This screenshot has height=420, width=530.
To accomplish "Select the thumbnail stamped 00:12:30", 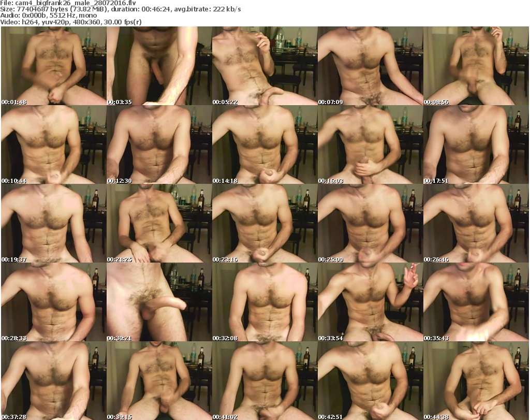I will pos(159,144).
